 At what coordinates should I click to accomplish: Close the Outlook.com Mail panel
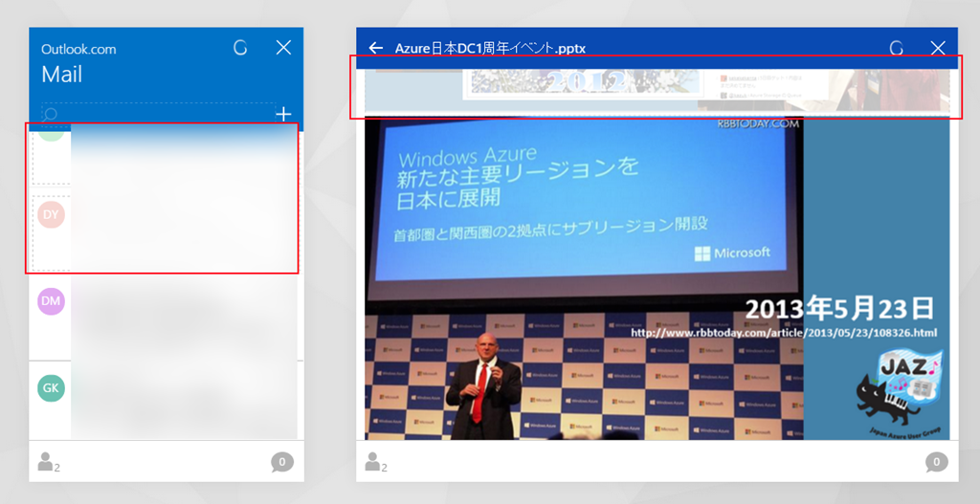point(283,48)
